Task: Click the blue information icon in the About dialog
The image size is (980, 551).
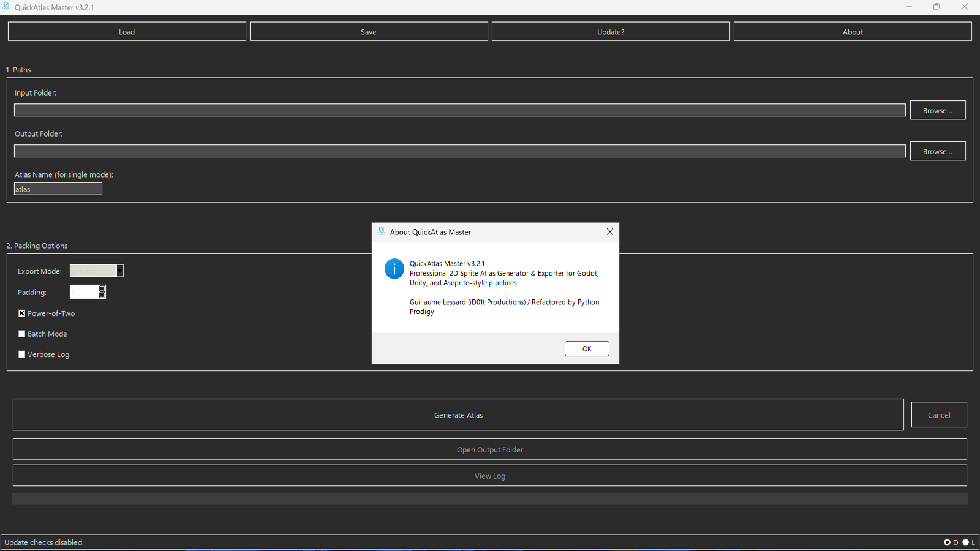Action: (394, 269)
